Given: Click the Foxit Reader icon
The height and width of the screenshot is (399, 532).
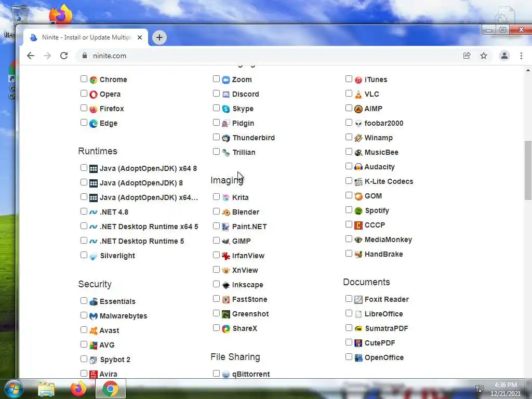Looking at the screenshot, I should (358, 300).
